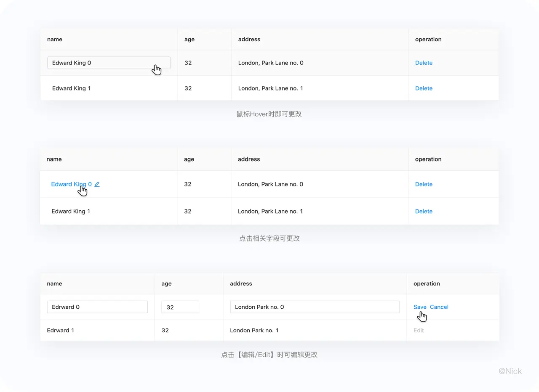Click age 32 in the Edrward 1 row
This screenshot has width=539, height=392.
point(165,330)
